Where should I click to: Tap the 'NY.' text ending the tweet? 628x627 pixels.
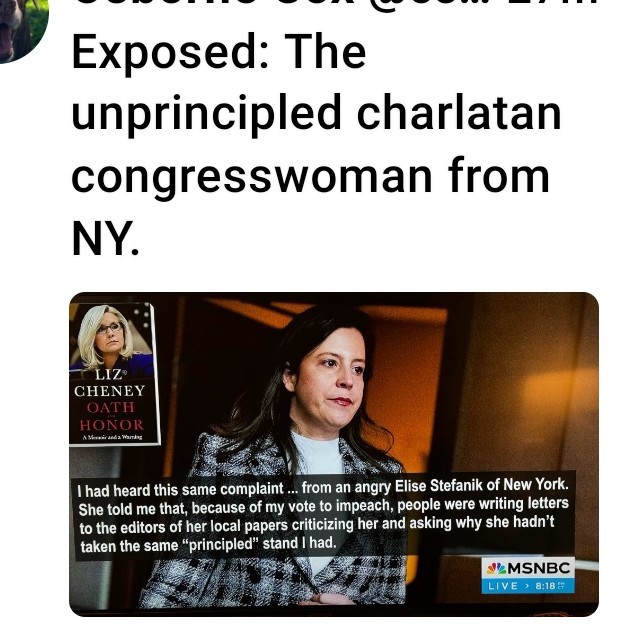click(105, 239)
